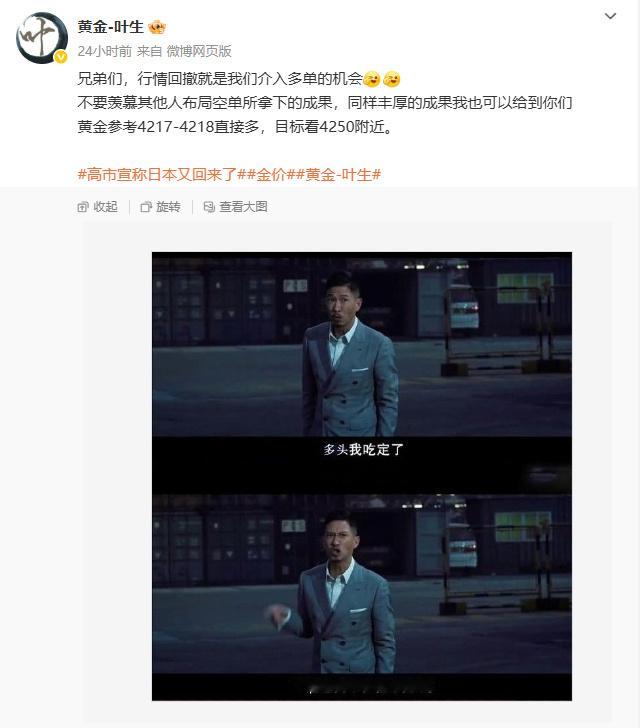Open the 微博网页版 source link
Image resolution: width=640 pixels, height=728 pixels.
point(199,51)
